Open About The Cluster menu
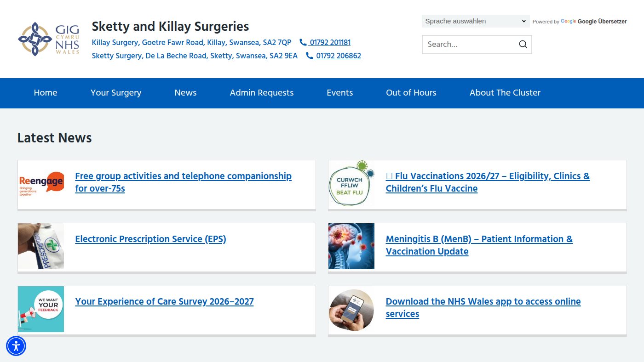This screenshot has height=362, width=644. (x=505, y=93)
